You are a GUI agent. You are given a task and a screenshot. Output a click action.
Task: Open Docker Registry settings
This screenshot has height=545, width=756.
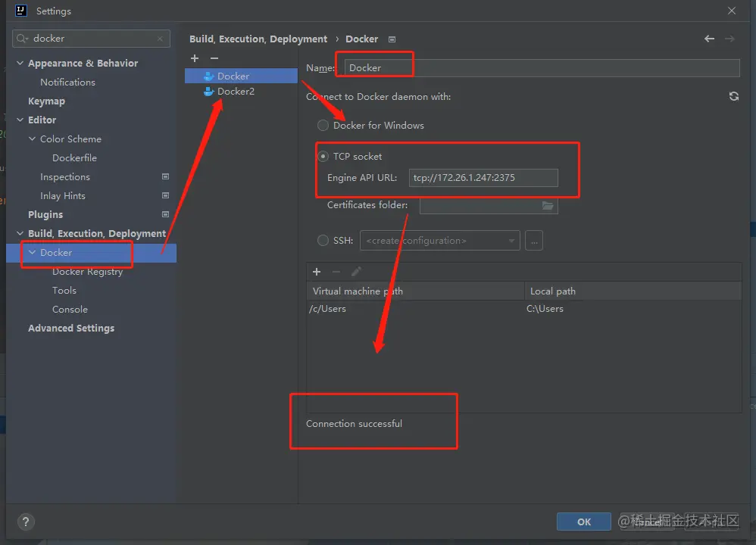(x=87, y=272)
